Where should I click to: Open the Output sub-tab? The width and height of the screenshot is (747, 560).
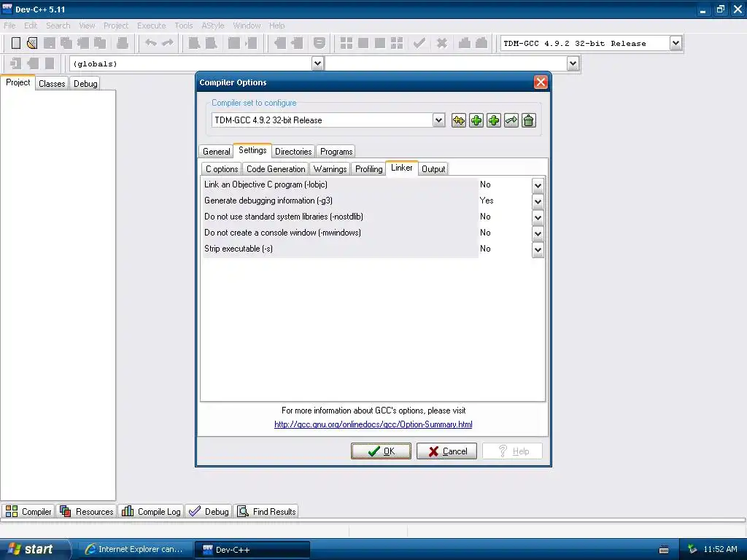433,169
